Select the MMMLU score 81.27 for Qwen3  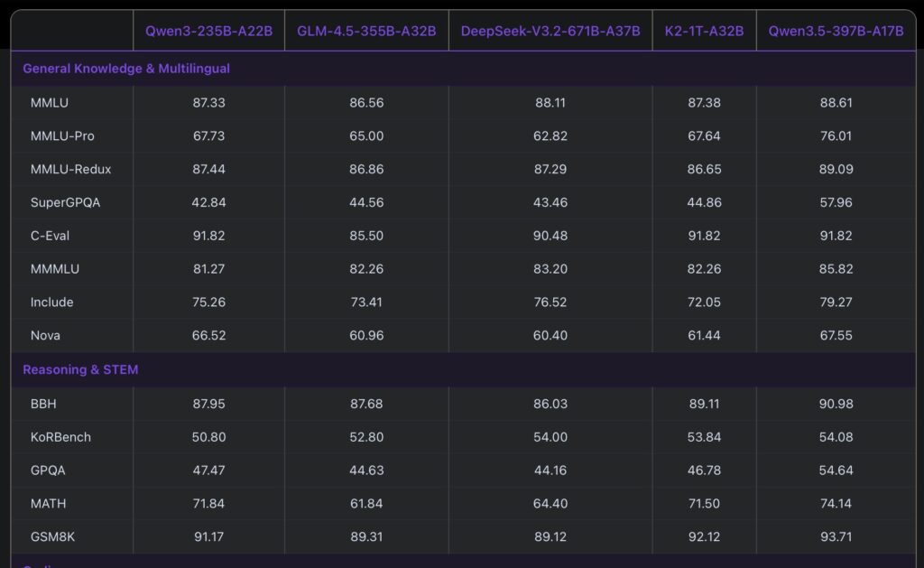pos(208,268)
